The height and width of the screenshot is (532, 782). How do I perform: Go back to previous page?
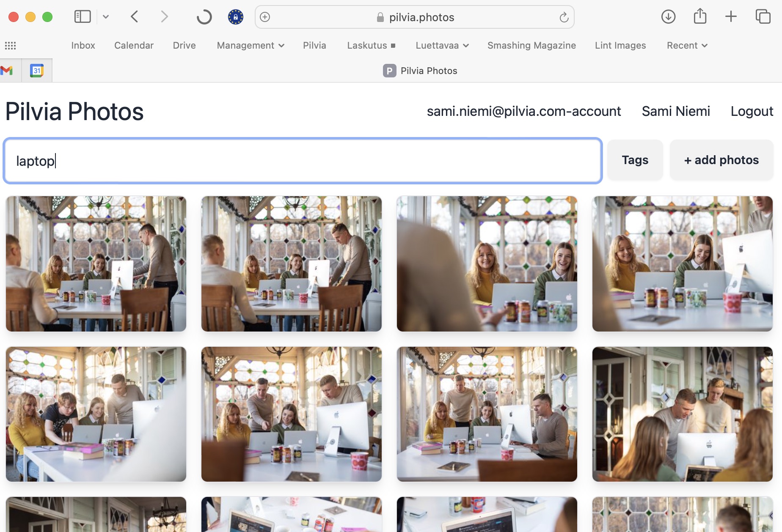point(135,17)
